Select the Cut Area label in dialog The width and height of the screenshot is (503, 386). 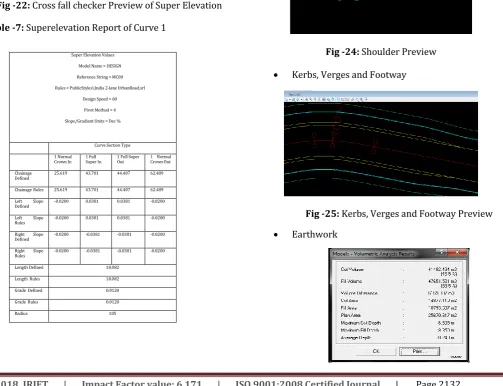(349, 301)
